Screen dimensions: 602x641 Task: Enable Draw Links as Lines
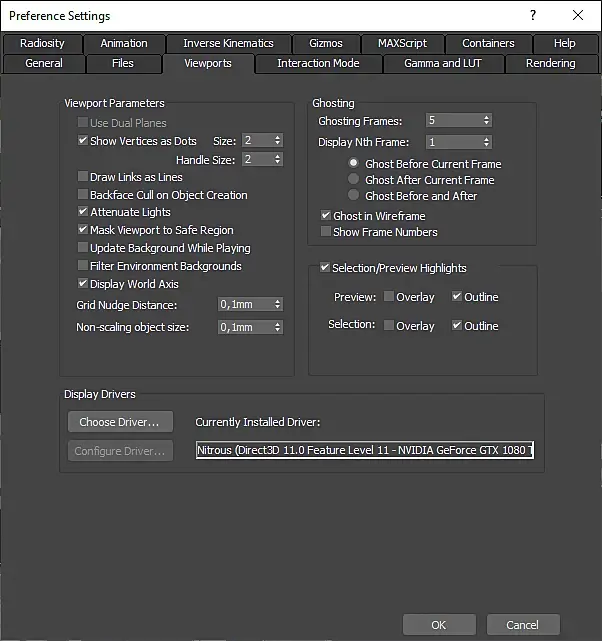(83, 176)
